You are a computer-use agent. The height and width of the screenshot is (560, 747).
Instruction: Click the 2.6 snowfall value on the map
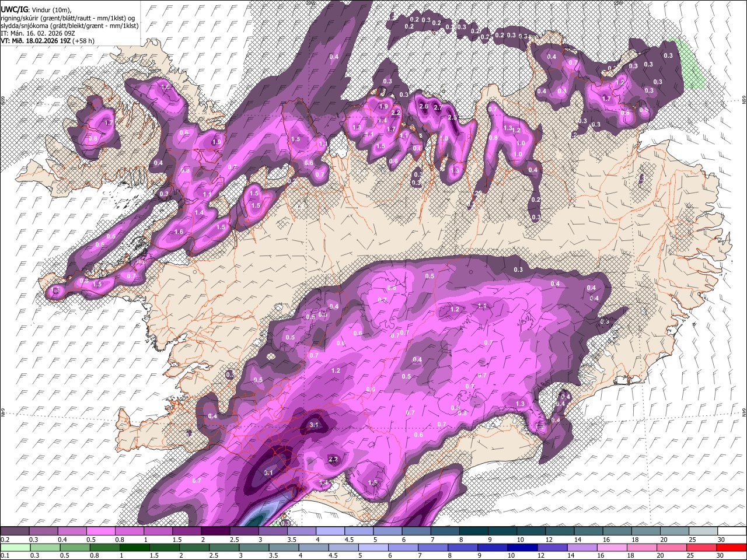(424, 106)
